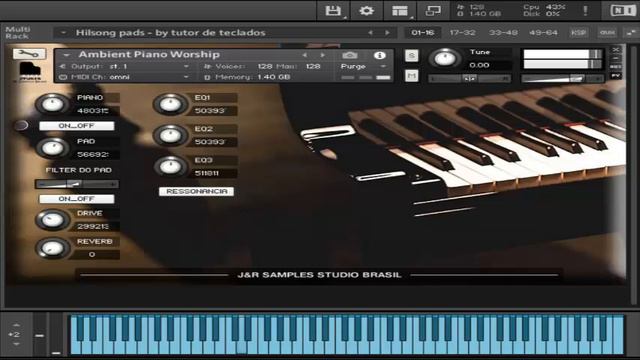
Task: Close instrument with X button
Action: pos(616,50)
